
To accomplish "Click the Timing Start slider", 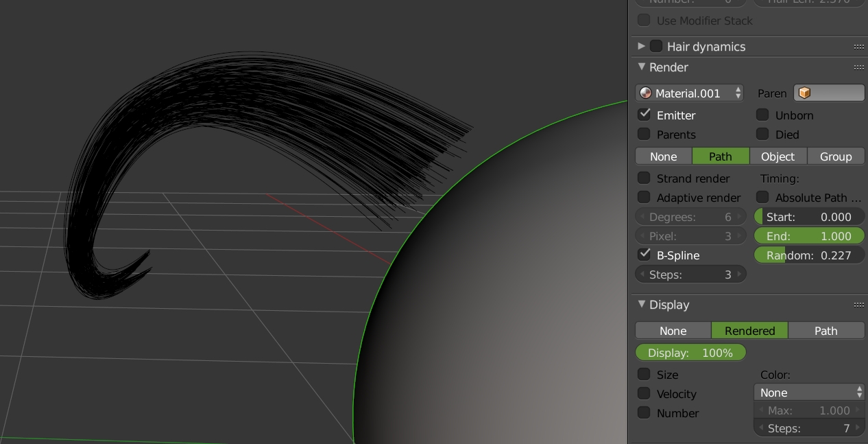I will coord(809,217).
